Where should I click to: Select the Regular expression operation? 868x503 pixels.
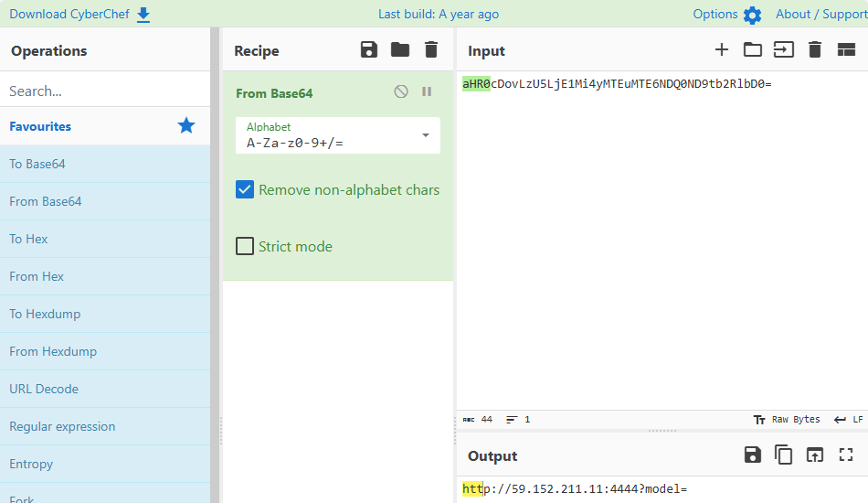pyautogui.click(x=105, y=426)
